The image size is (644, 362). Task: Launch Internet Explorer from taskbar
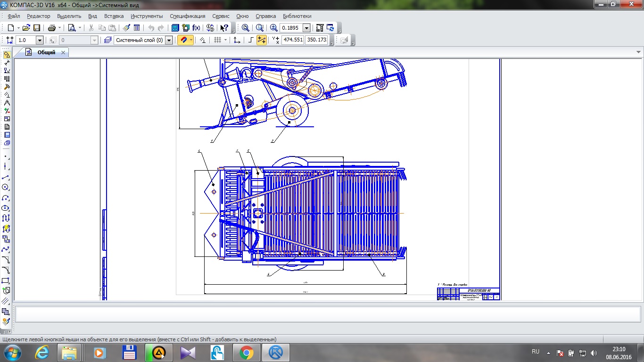42,352
